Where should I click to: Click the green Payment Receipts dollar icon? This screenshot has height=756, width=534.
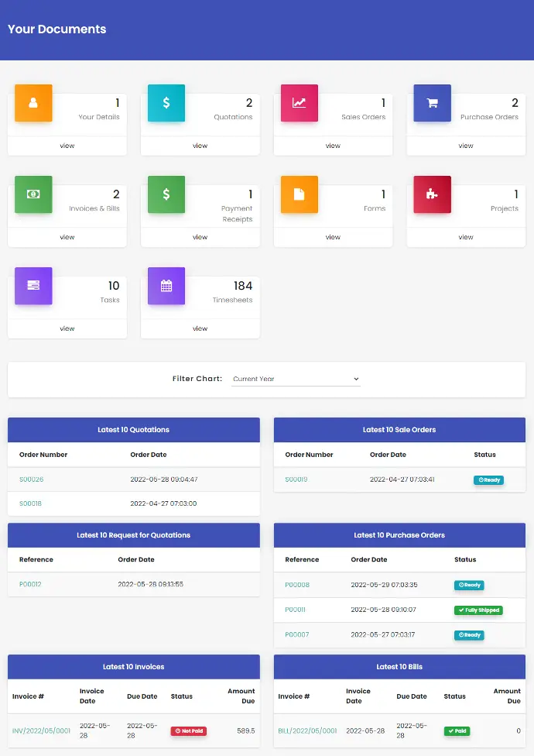166,194
